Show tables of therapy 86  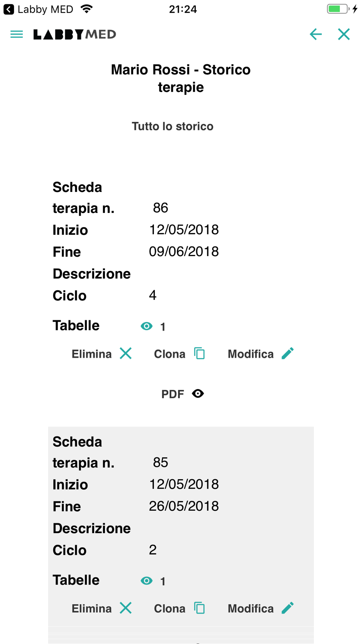pyautogui.click(x=147, y=326)
